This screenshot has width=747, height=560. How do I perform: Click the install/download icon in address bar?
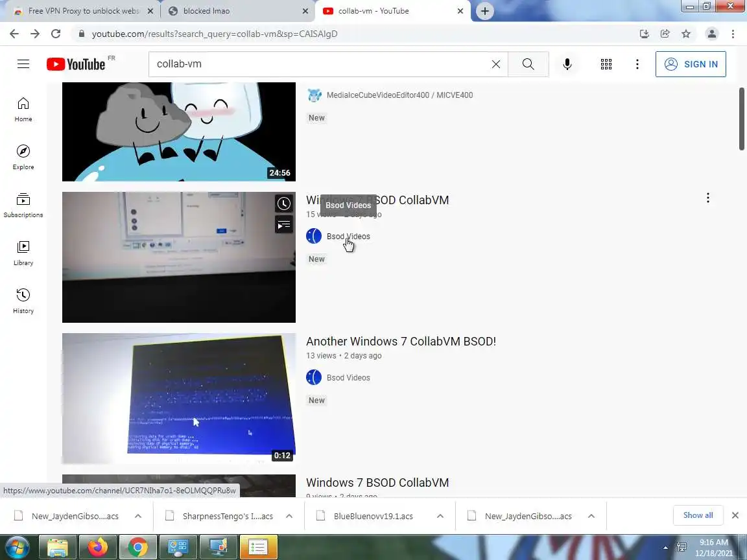click(x=644, y=34)
